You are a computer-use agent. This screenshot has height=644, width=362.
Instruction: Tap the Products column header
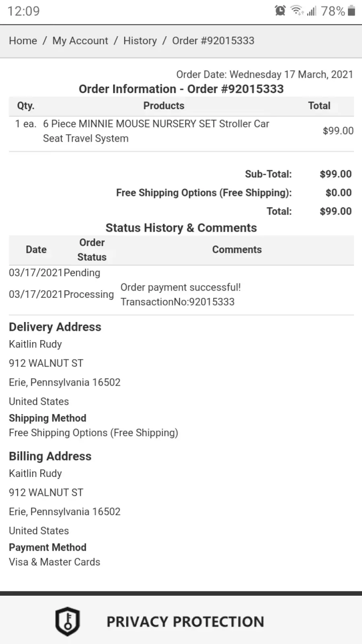click(x=164, y=105)
